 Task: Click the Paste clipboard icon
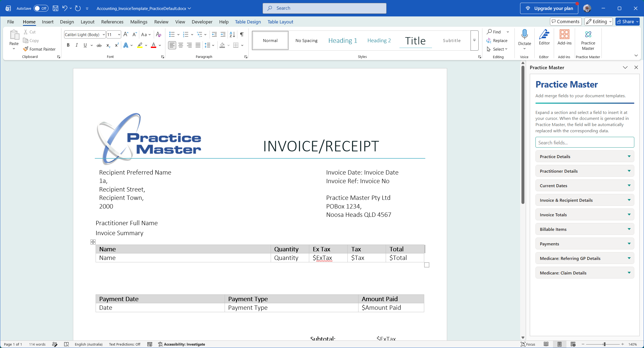pyautogui.click(x=14, y=35)
